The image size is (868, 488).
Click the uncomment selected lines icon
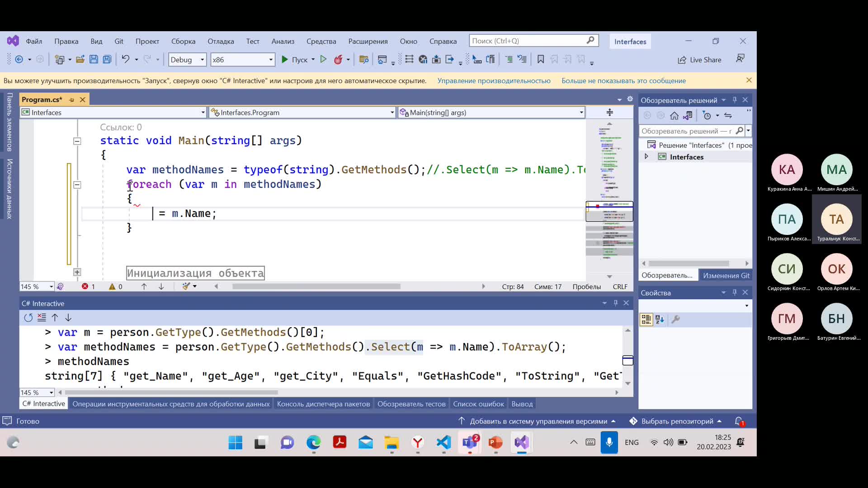tap(522, 59)
